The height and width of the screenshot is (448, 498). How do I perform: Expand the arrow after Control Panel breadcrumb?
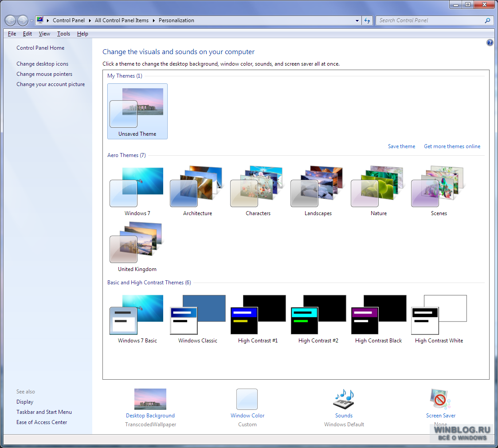pos(90,20)
